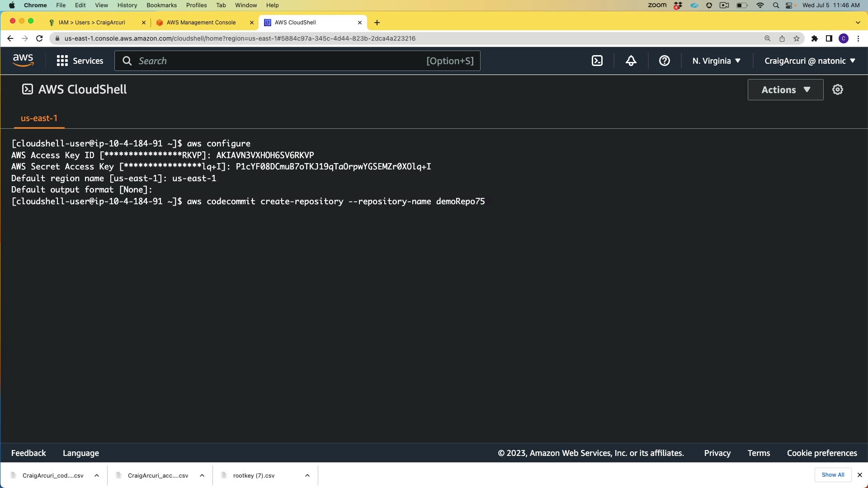Expand the Actions dropdown
868x488 pixels.
pos(785,89)
